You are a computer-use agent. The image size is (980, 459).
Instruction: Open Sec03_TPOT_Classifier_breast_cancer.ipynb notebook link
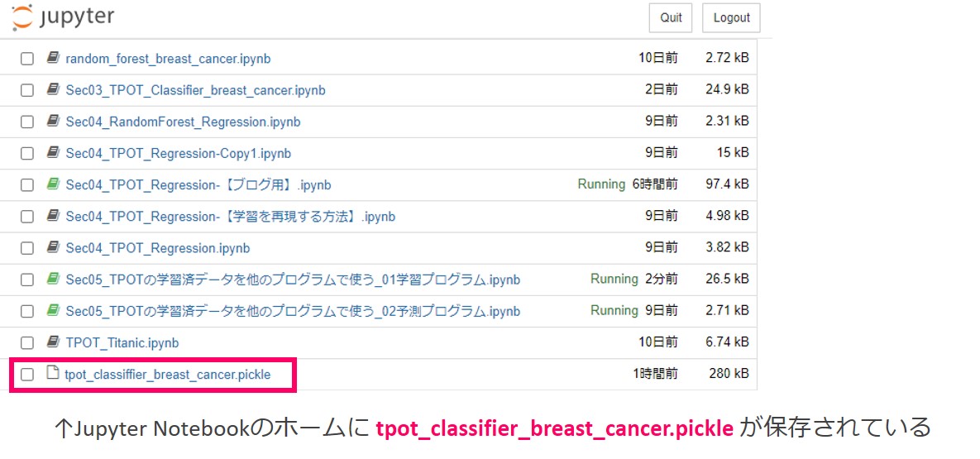[x=196, y=90]
